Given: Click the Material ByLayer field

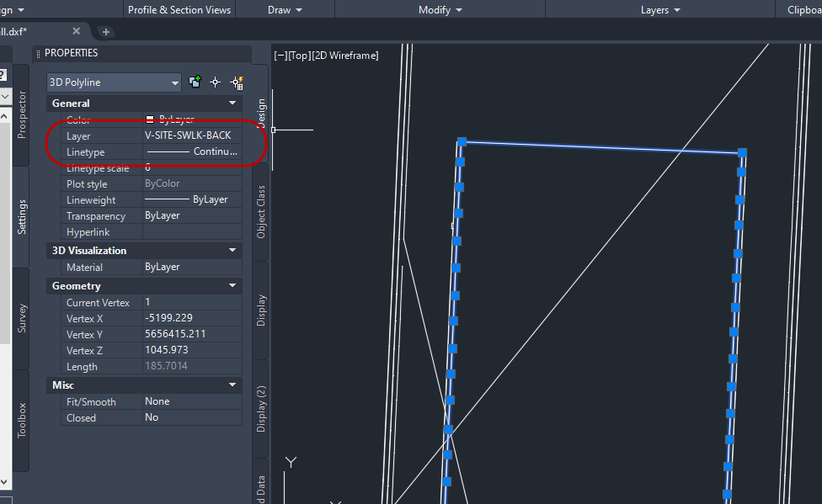Looking at the screenshot, I should point(192,267).
